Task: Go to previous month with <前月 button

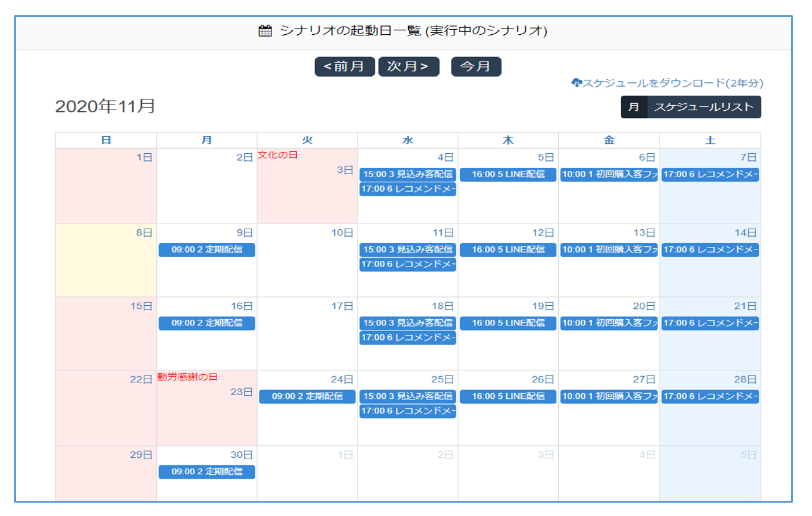Action: 345,66
